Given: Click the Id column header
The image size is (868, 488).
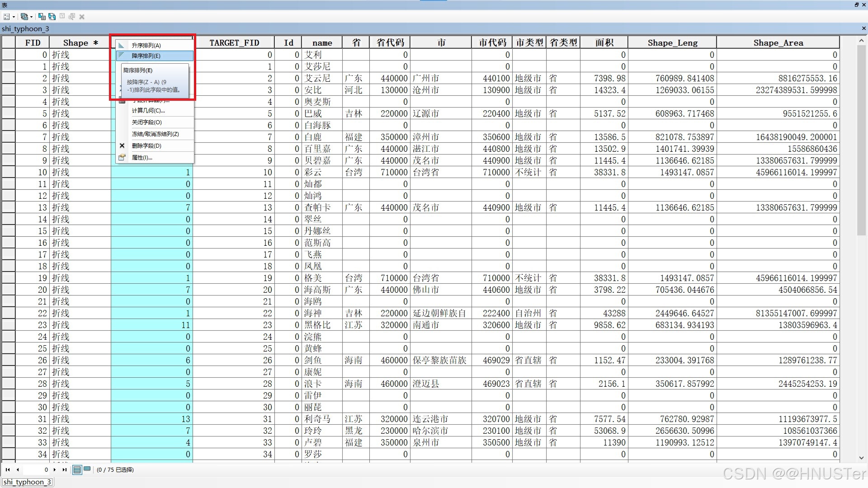Looking at the screenshot, I should coord(288,42).
